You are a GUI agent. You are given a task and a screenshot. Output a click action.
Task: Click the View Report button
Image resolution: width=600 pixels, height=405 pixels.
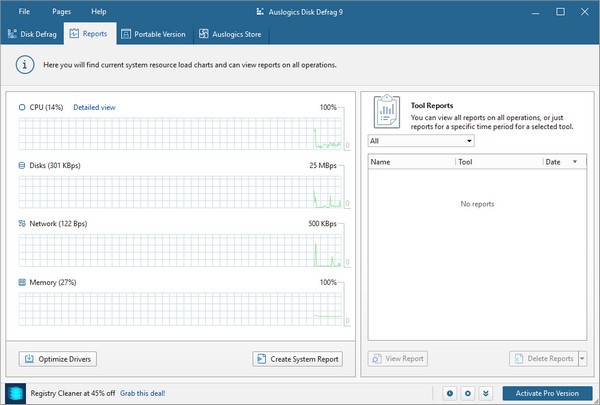click(398, 359)
